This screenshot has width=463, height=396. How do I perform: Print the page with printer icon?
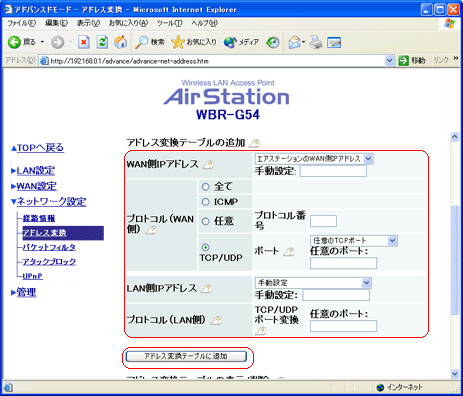(315, 42)
